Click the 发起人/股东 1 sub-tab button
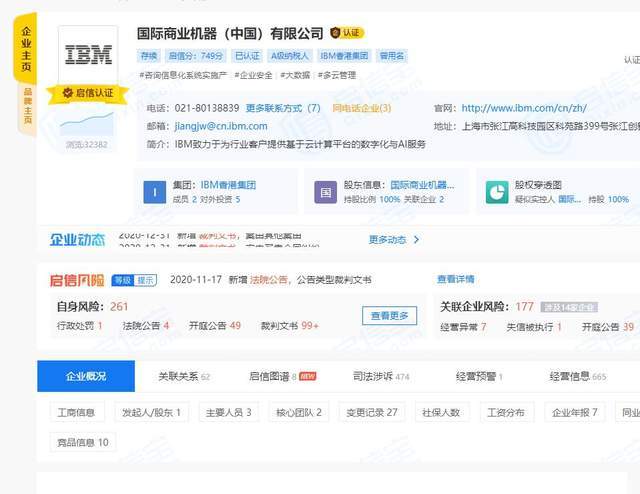 tap(151, 412)
